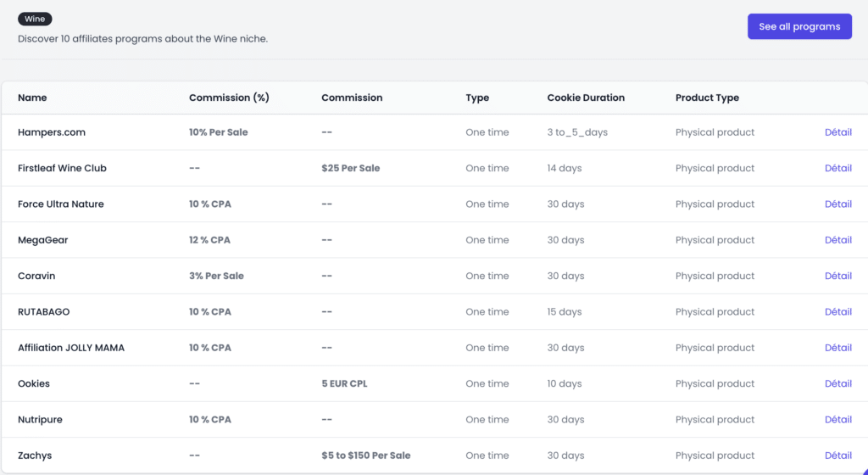
Task: Open Détail link for Zachys
Action: pyautogui.click(x=838, y=455)
